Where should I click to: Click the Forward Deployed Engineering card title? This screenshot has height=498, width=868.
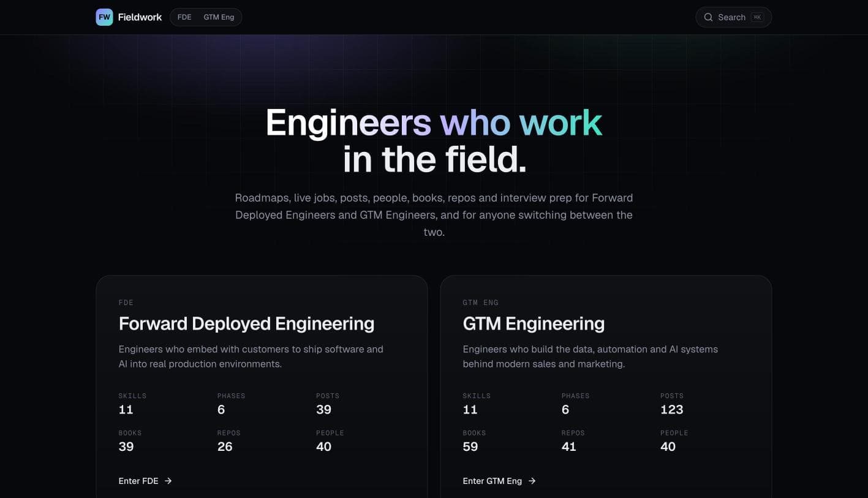pos(246,323)
